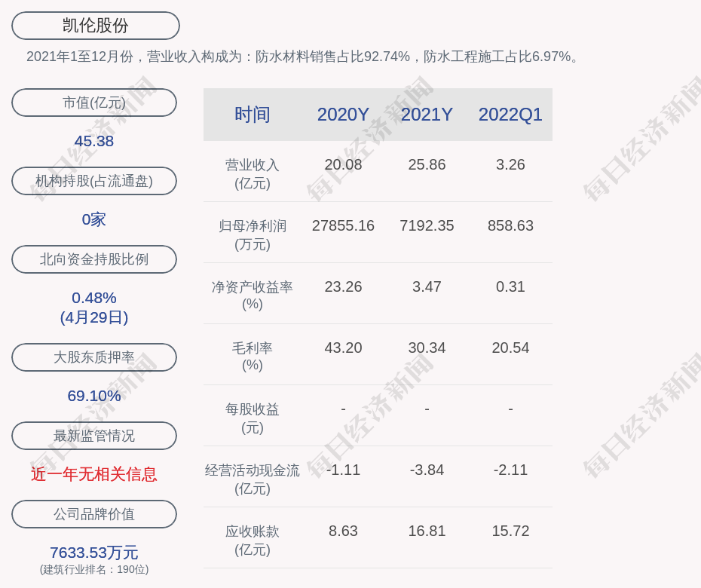Select the market value 45.38
This screenshot has height=588, width=701.
coord(94,141)
